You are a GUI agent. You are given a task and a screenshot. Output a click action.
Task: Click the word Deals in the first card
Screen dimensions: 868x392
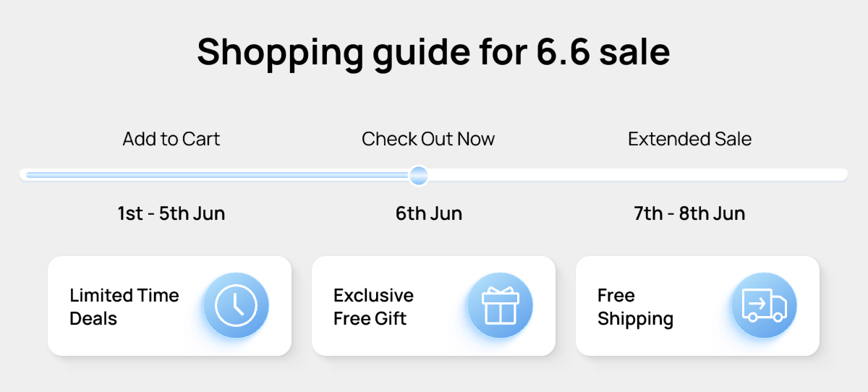[93, 318]
